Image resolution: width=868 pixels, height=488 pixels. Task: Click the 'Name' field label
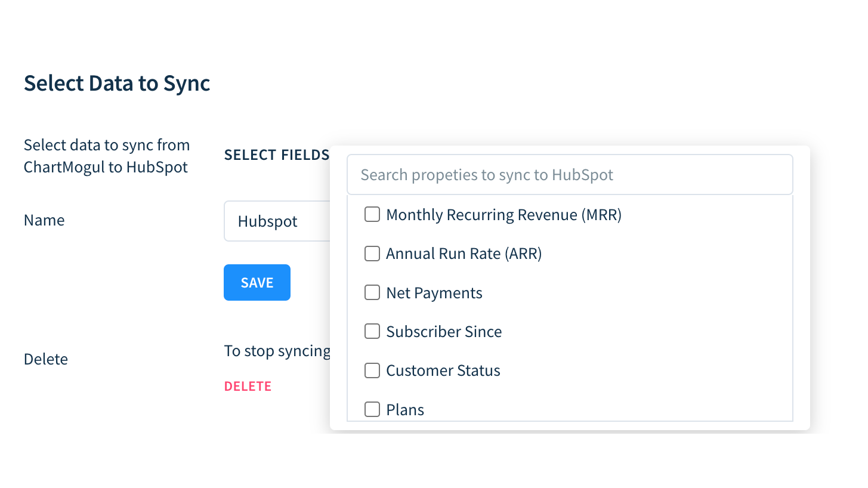(44, 220)
